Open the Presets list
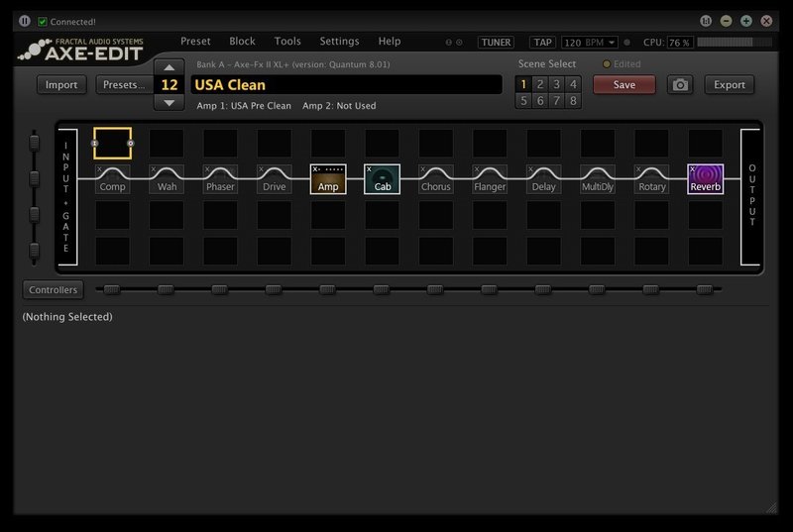Viewport: 793px width, 532px height. (x=124, y=85)
